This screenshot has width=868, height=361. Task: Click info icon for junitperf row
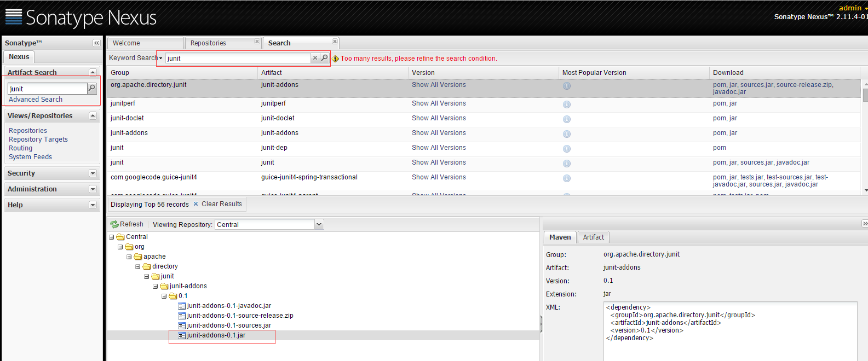[x=567, y=104]
